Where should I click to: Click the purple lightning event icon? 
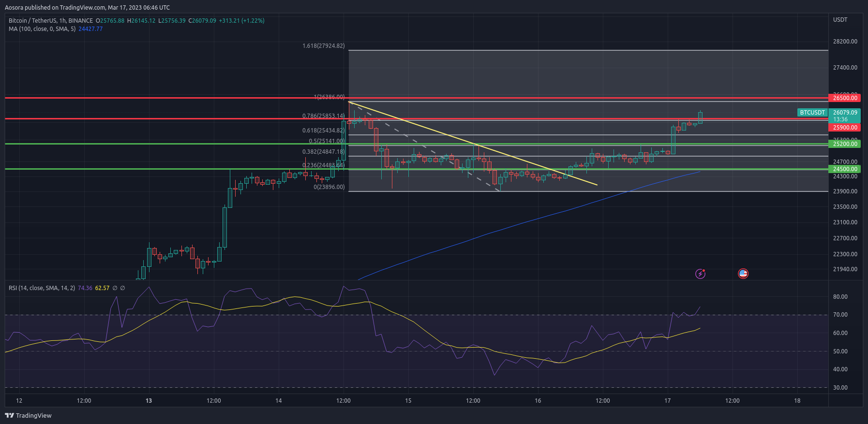700,274
